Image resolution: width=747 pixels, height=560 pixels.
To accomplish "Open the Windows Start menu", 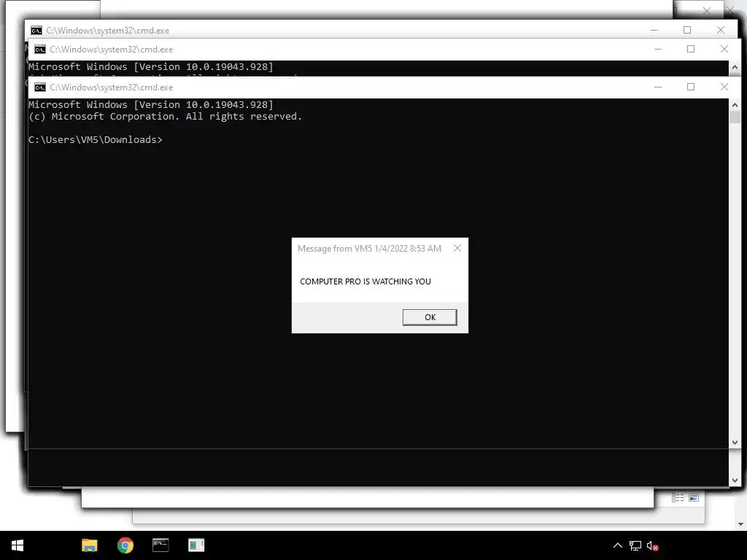I will (x=18, y=545).
